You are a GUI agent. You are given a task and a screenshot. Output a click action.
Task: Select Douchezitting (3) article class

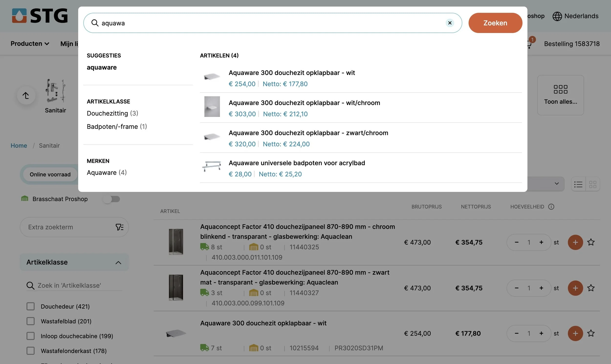coord(112,113)
